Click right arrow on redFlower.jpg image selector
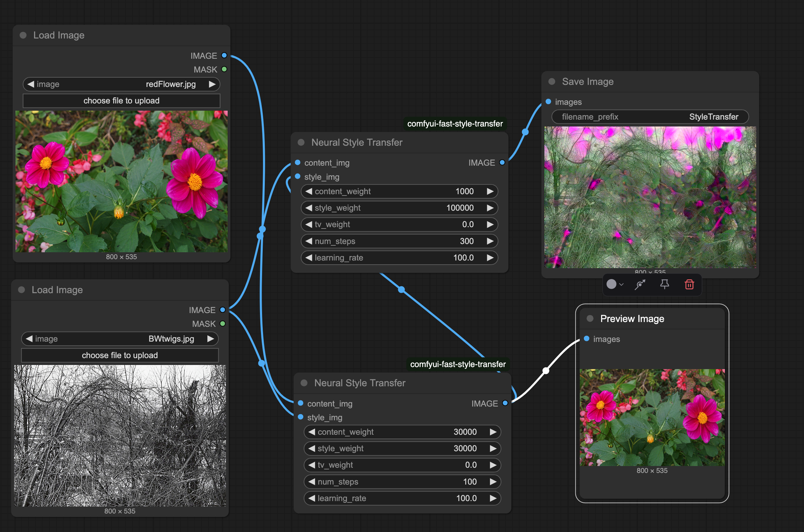The height and width of the screenshot is (532, 804). click(x=212, y=84)
